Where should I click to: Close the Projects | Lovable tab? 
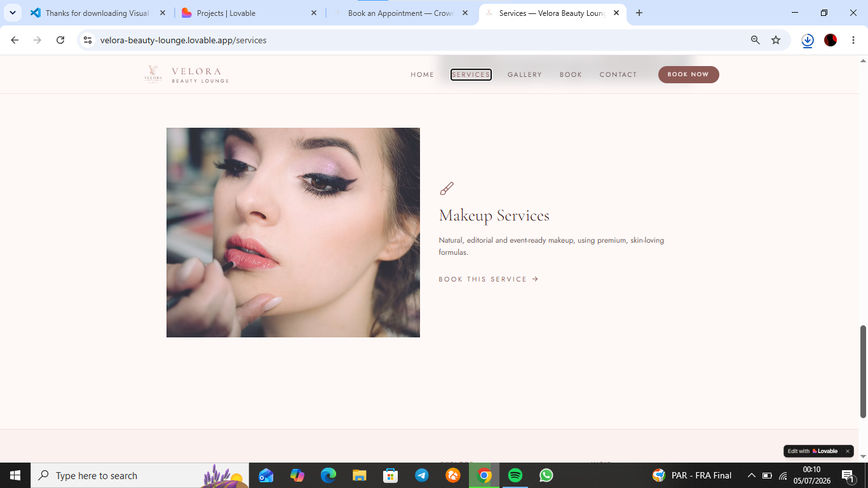314,13
